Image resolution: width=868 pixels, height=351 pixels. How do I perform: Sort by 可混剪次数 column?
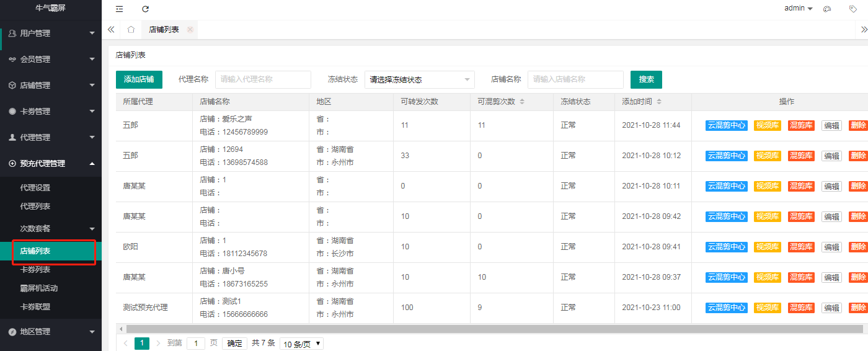pos(522,102)
